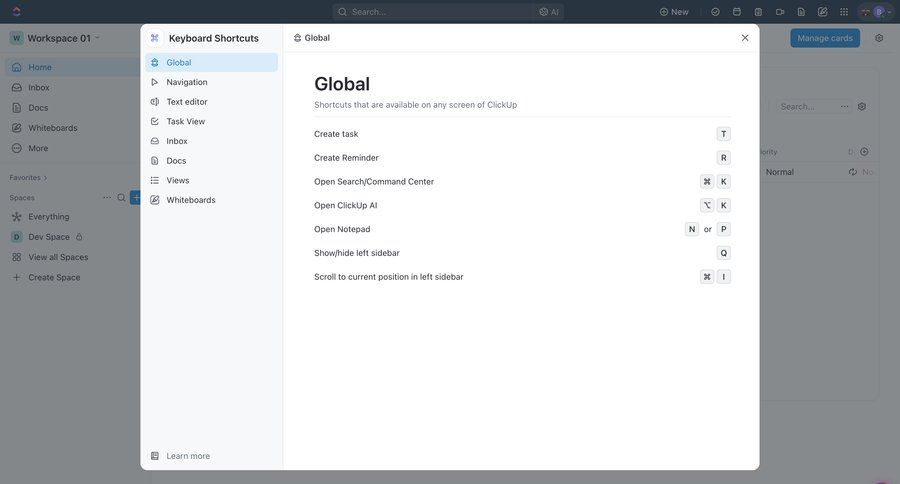Open the calendar icon in the top bar

pos(737,12)
